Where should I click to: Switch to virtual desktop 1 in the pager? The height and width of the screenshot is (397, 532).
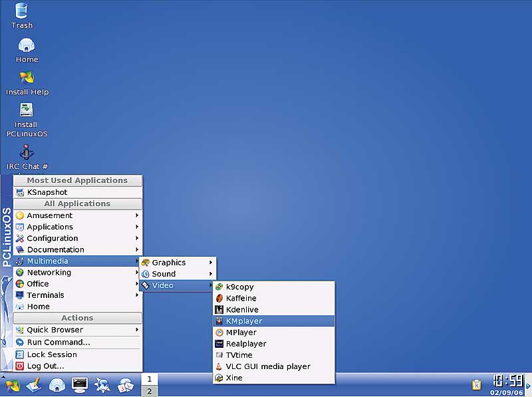149,379
